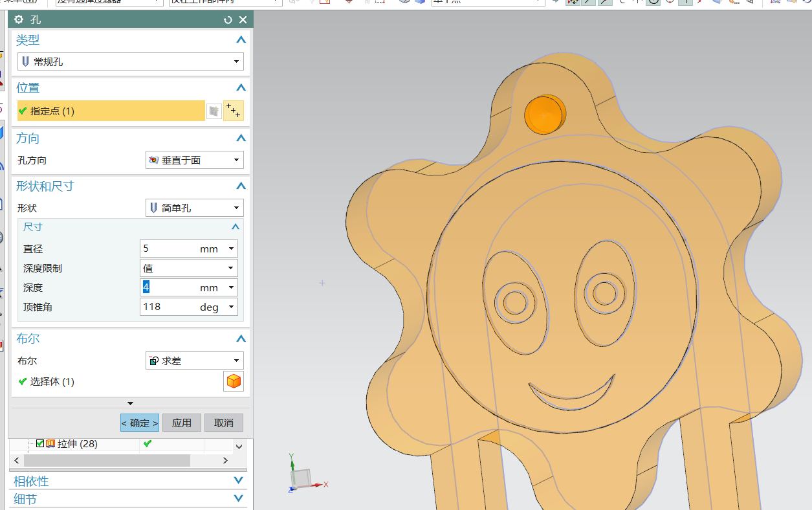Click the point constructor icon with plus signs

234,111
